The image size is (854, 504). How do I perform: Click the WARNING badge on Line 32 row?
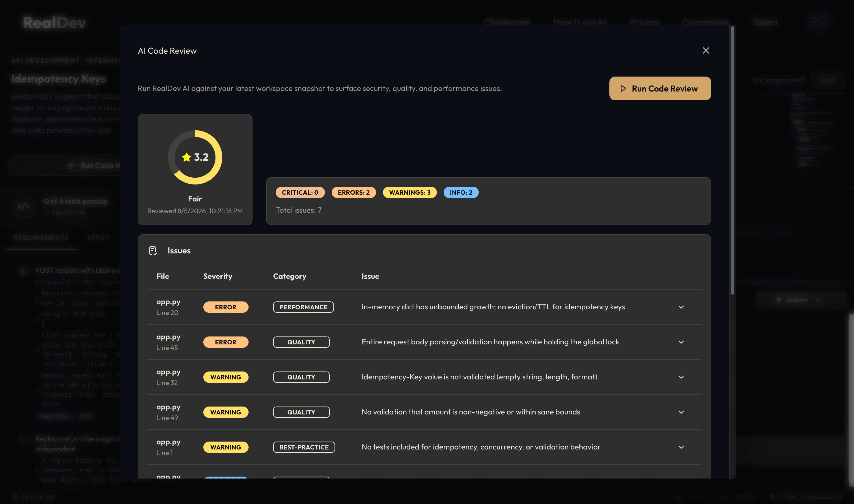pos(226,377)
